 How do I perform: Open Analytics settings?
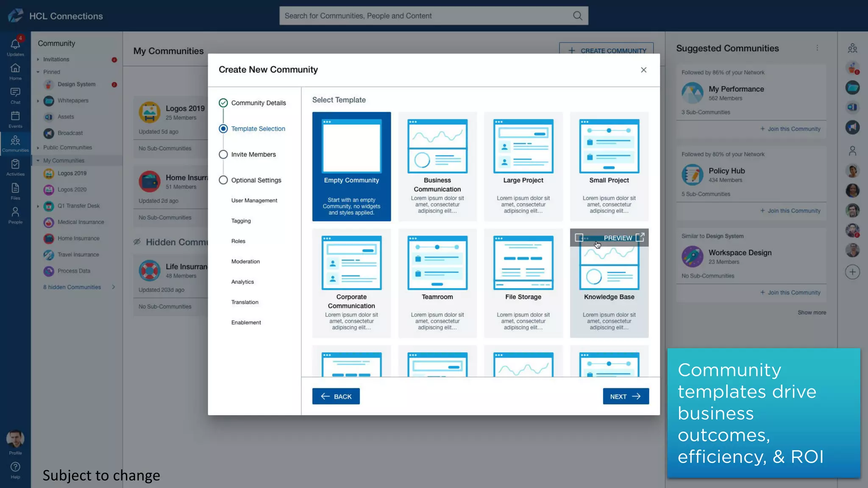[x=242, y=282]
